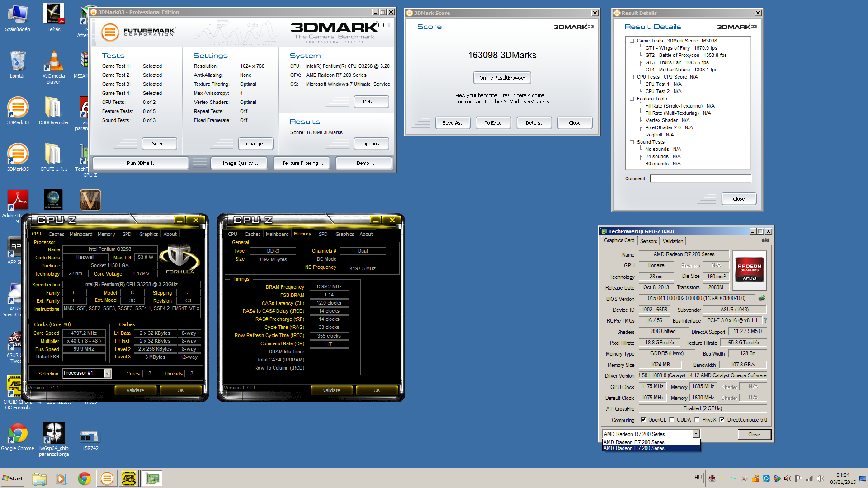Switch to the Sensors tab in GPU-Z
Viewport: 868px width, 488px height.
click(648, 241)
